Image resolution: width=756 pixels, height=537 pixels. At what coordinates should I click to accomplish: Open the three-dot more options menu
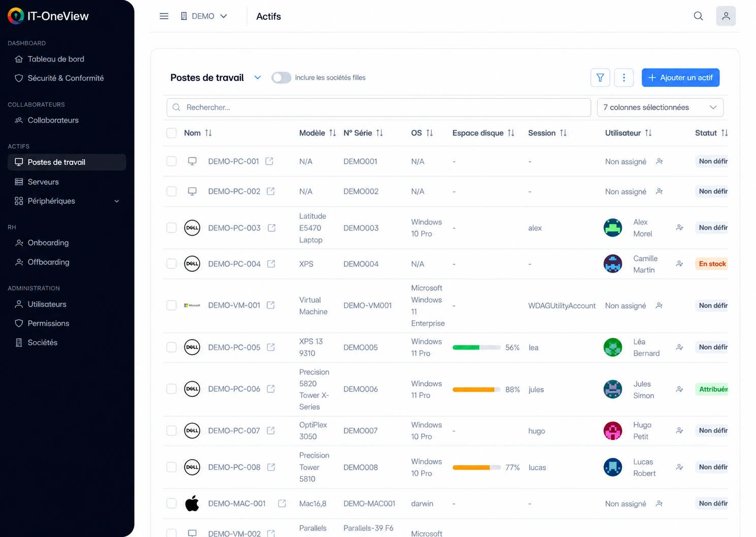click(x=624, y=78)
